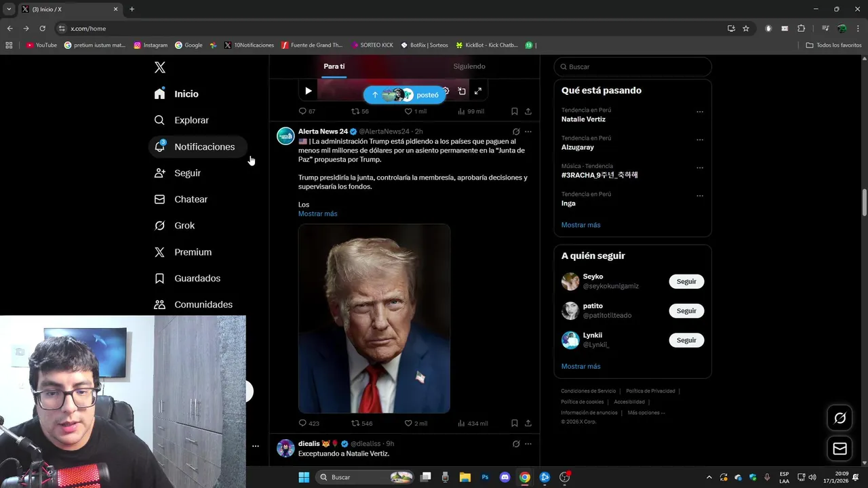The height and width of the screenshot is (488, 868).
Task: Open Política de Privacidad link
Action: click(x=650, y=391)
